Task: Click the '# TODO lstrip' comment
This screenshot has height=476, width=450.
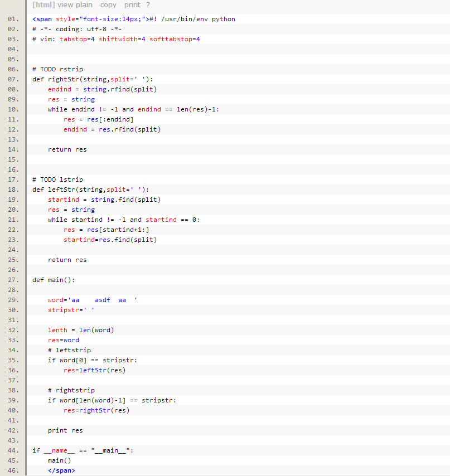Action: point(57,179)
